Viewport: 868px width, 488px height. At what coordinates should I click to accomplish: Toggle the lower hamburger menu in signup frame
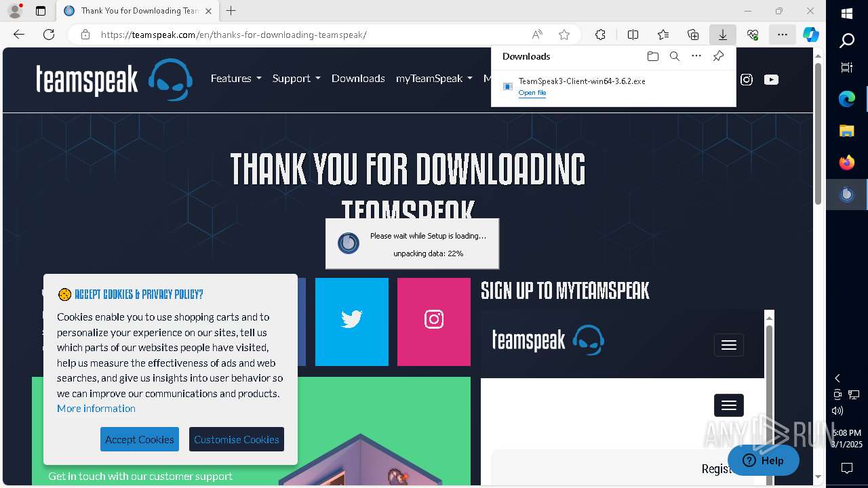click(x=729, y=405)
